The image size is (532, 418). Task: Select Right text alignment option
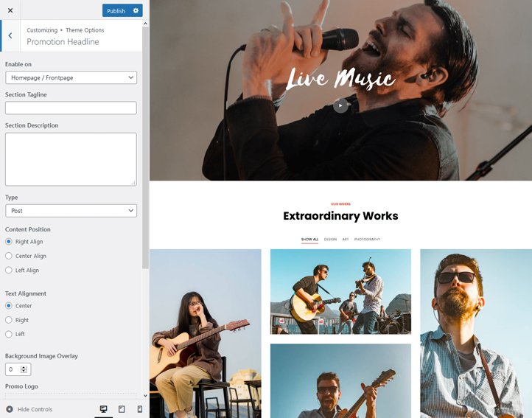point(9,320)
